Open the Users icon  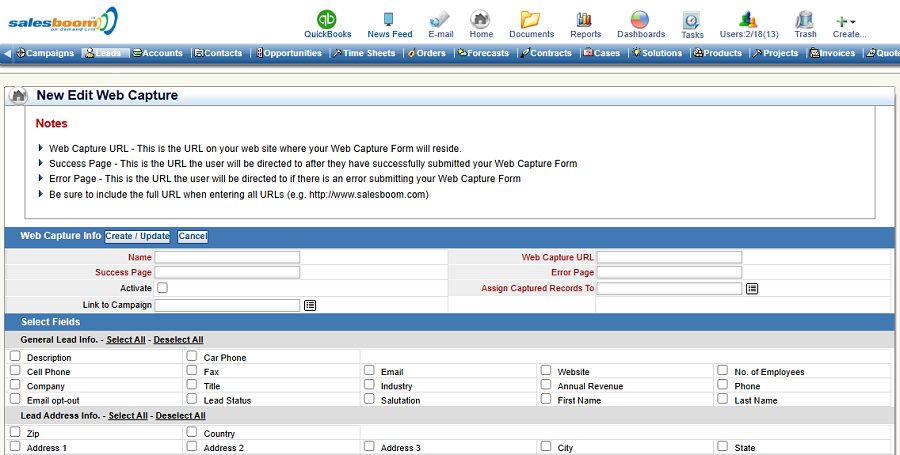(x=748, y=20)
